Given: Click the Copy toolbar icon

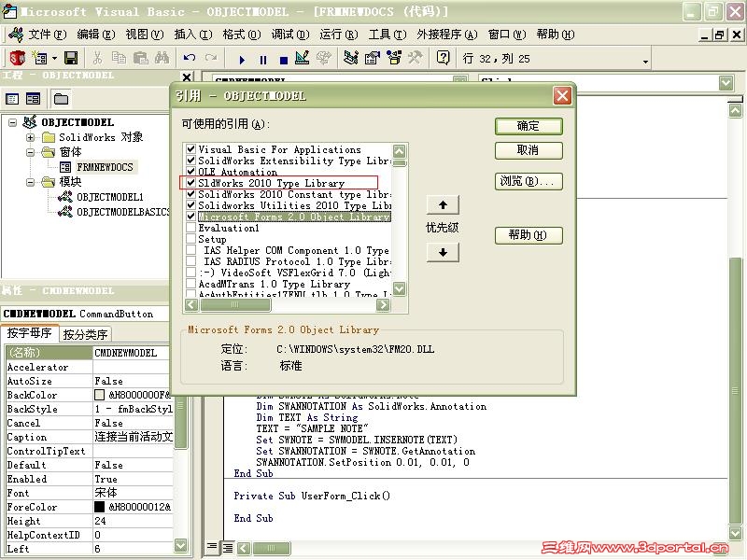Looking at the screenshot, I should 119,58.
